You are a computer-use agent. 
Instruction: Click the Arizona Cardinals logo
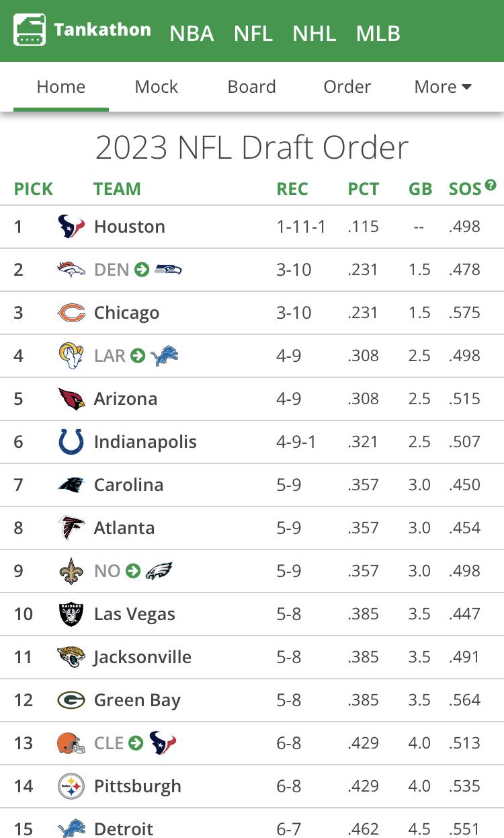tap(71, 399)
